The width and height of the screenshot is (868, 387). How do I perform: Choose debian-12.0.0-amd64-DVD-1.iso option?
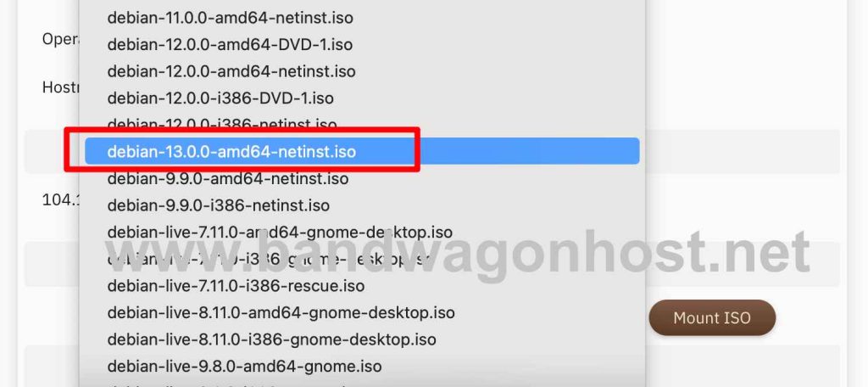[362, 44]
